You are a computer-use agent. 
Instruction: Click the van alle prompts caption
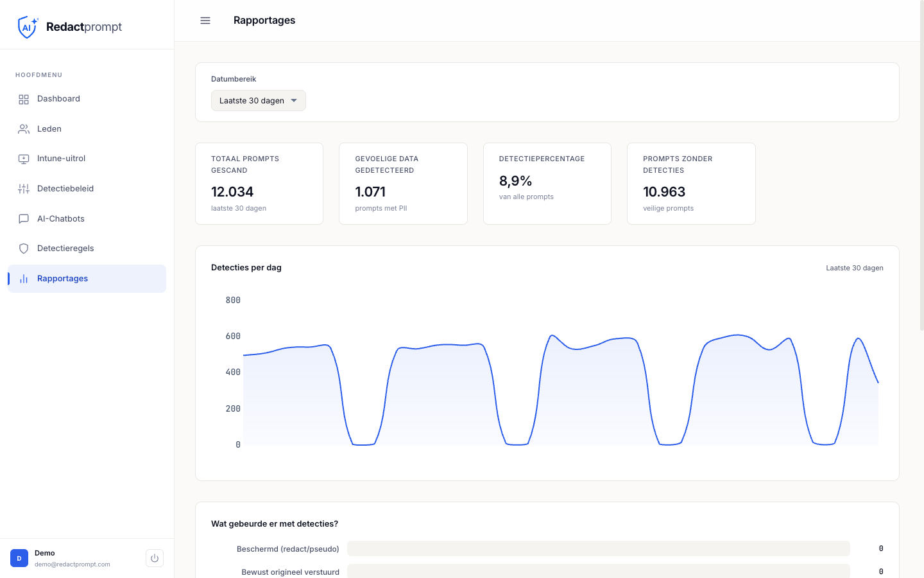[526, 197]
